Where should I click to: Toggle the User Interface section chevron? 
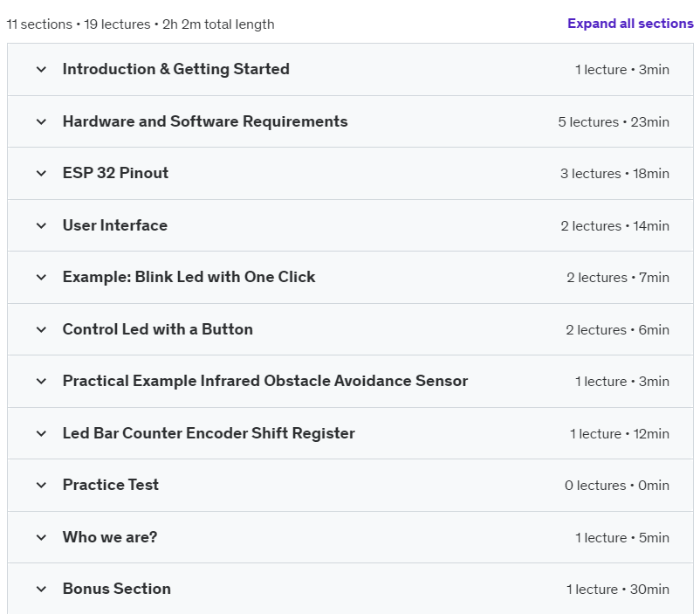pyautogui.click(x=41, y=225)
